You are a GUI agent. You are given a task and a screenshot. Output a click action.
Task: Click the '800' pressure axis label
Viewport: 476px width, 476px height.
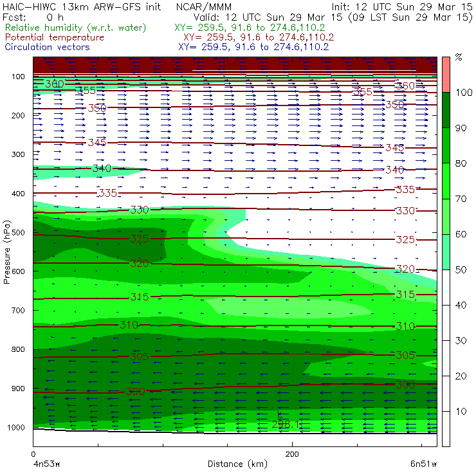tap(18, 349)
